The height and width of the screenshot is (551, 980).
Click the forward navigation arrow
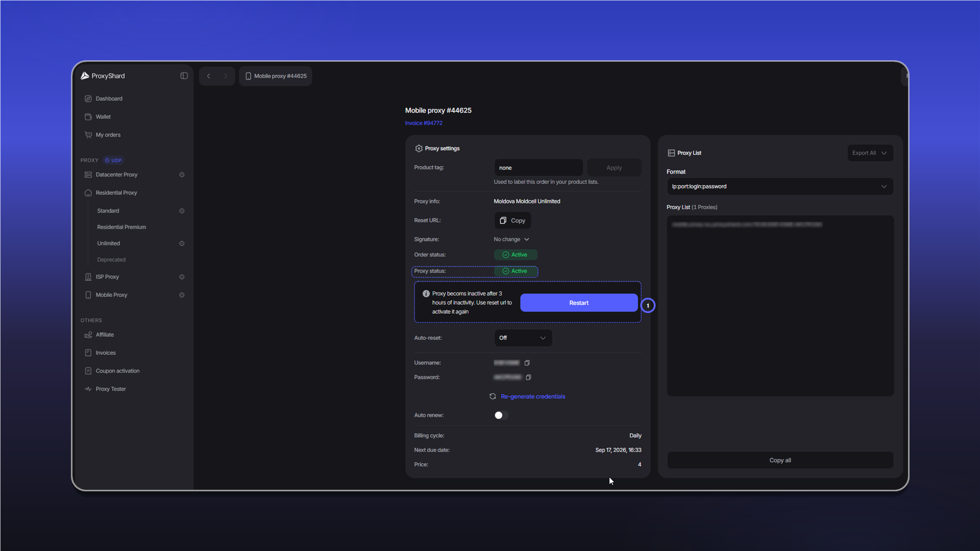tap(226, 76)
